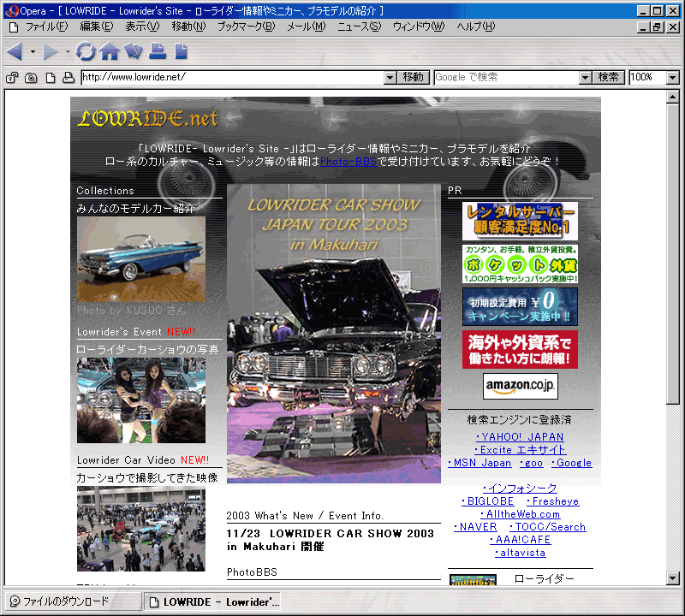Open the 表示(V) menu

click(x=142, y=27)
